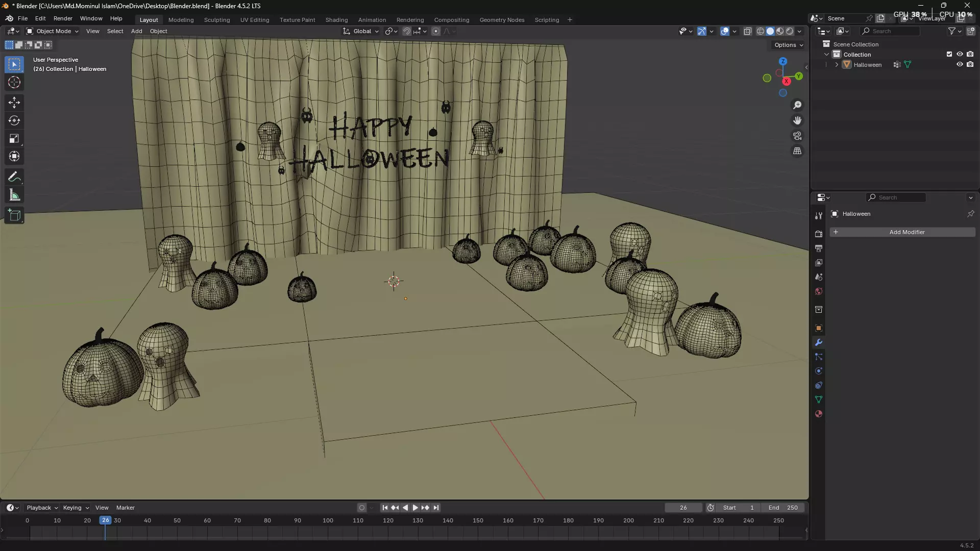Open the viewport Add menu
Viewport: 980px width, 551px height.
click(x=136, y=31)
